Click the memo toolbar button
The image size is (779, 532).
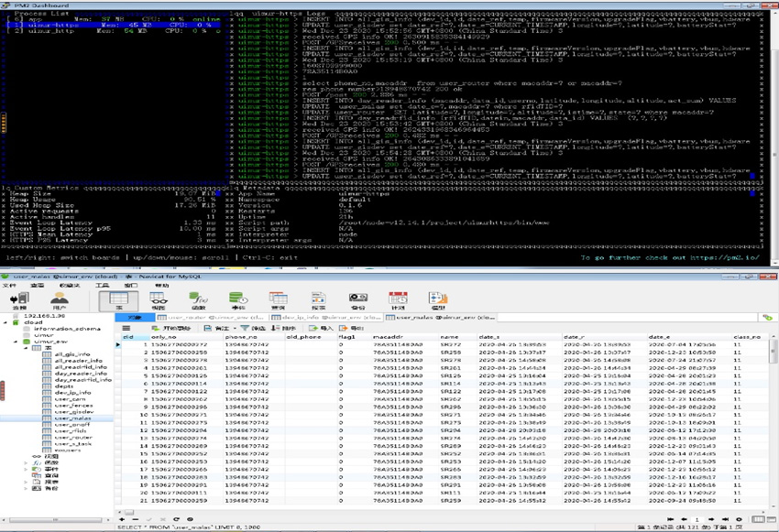coord(216,328)
